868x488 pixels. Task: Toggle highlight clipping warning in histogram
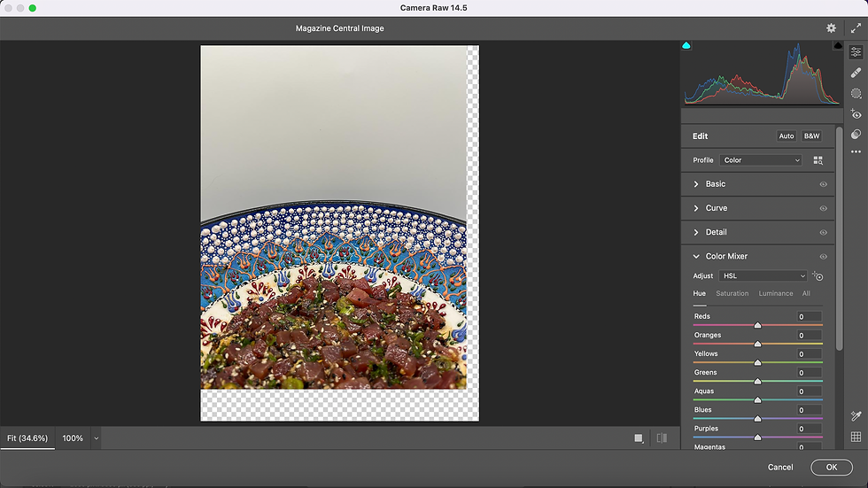pos(838,45)
